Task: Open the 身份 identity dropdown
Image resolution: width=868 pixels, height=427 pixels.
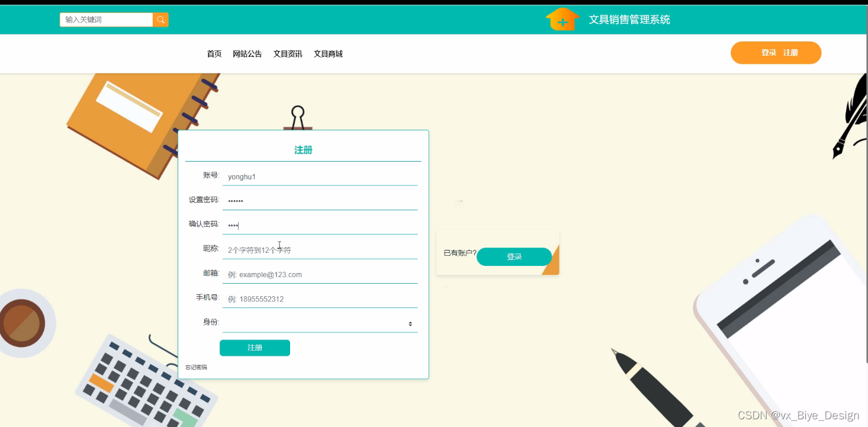Action: (x=320, y=323)
